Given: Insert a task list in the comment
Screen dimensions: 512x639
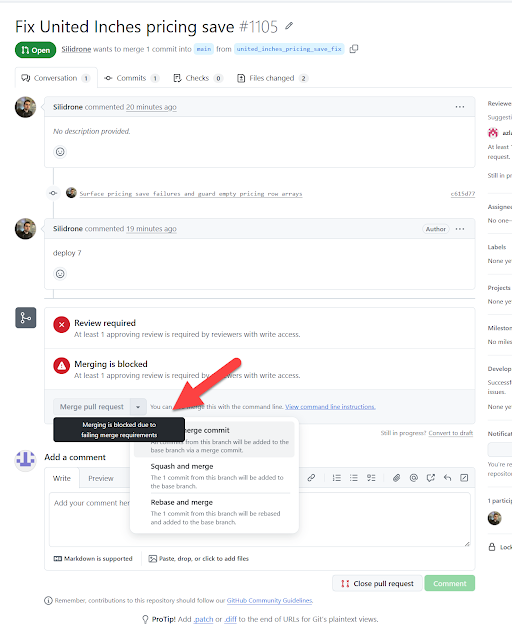Looking at the screenshot, I should click(371, 478).
